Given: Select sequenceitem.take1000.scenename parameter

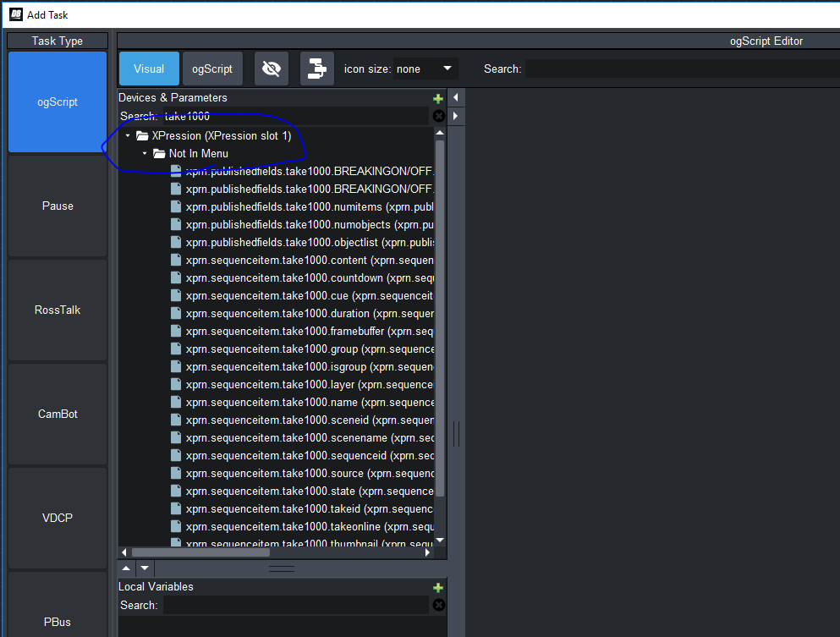Looking at the screenshot, I should coord(310,437).
